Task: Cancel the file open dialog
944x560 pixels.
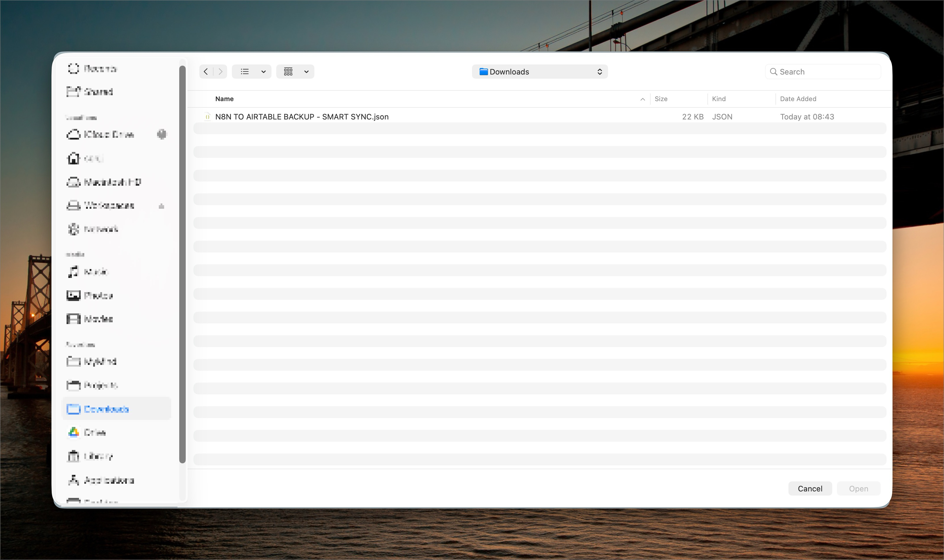Action: [x=810, y=488]
